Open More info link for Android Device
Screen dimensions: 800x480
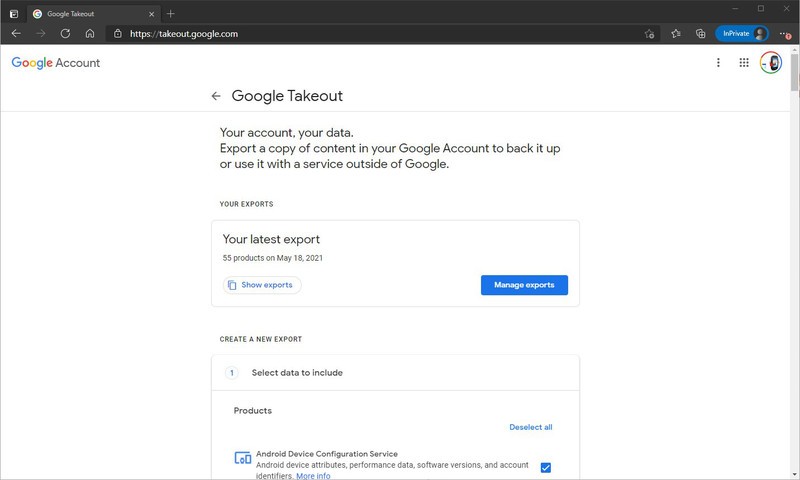point(313,475)
